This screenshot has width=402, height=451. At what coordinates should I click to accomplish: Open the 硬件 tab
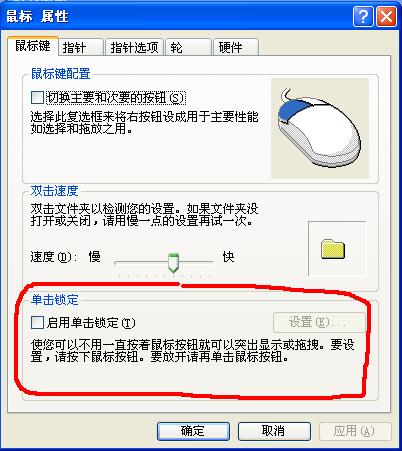pyautogui.click(x=236, y=47)
